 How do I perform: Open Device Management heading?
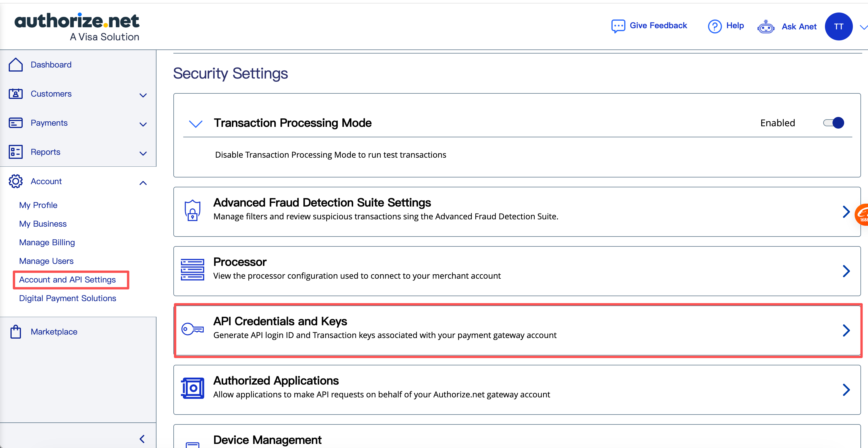267,440
